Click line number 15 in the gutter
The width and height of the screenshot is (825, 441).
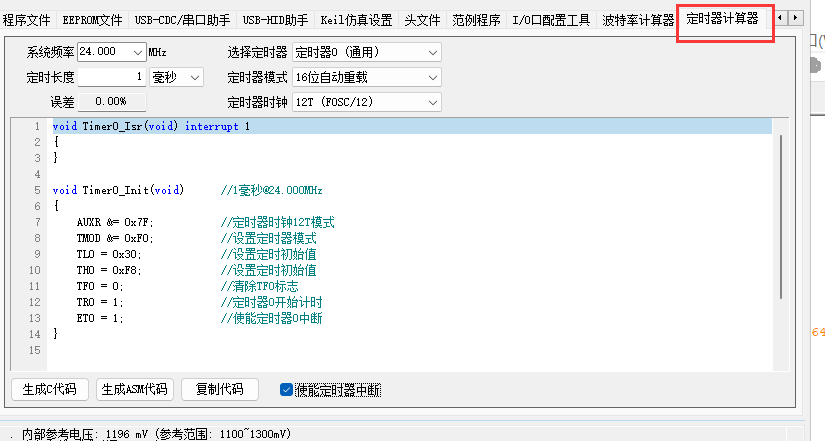35,350
